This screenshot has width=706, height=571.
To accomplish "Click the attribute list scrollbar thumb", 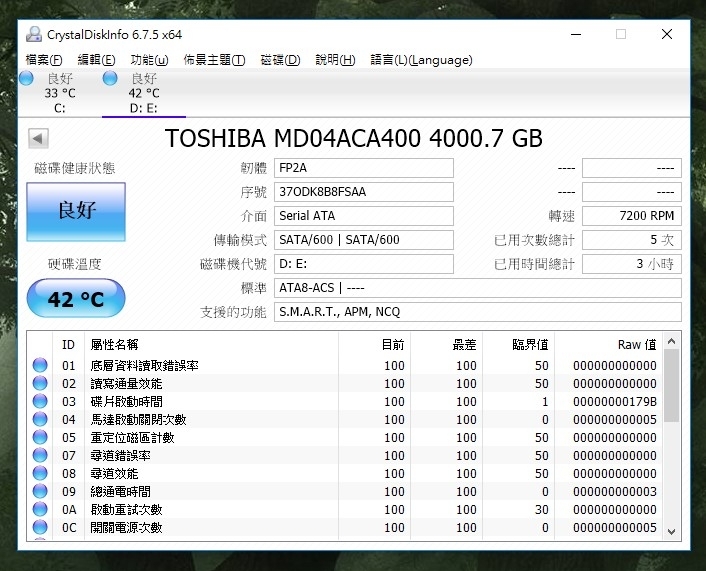I will (671, 385).
